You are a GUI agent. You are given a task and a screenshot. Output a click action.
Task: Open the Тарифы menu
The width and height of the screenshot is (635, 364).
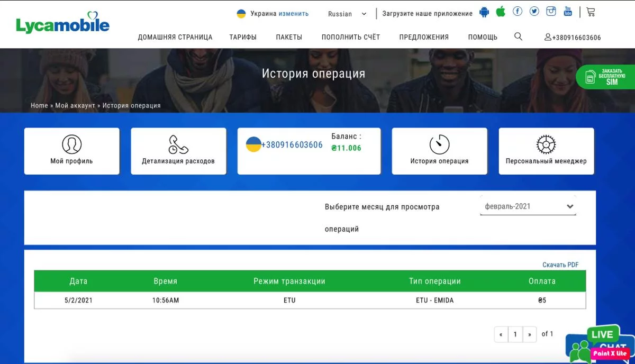point(243,37)
